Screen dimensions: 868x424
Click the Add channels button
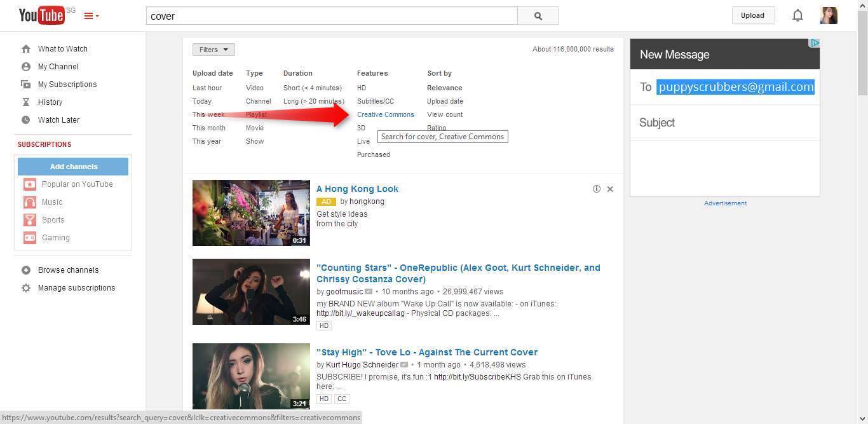click(x=73, y=167)
